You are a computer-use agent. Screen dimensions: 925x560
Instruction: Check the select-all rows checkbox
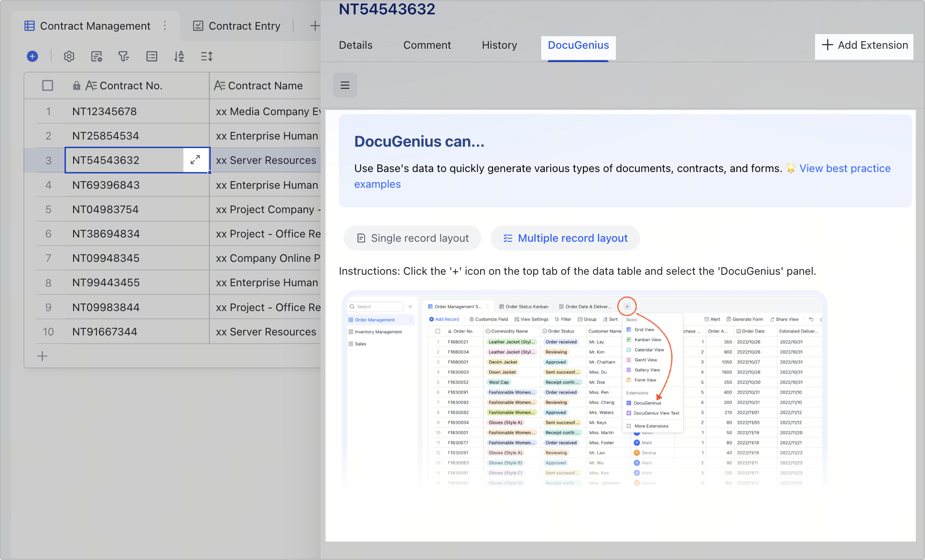pyautogui.click(x=48, y=86)
